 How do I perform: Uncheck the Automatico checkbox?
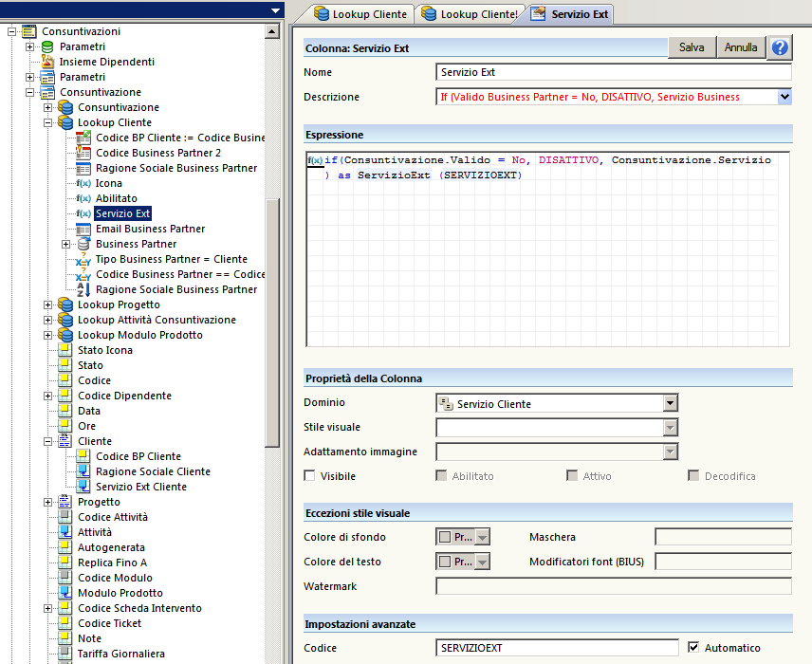pyautogui.click(x=693, y=648)
